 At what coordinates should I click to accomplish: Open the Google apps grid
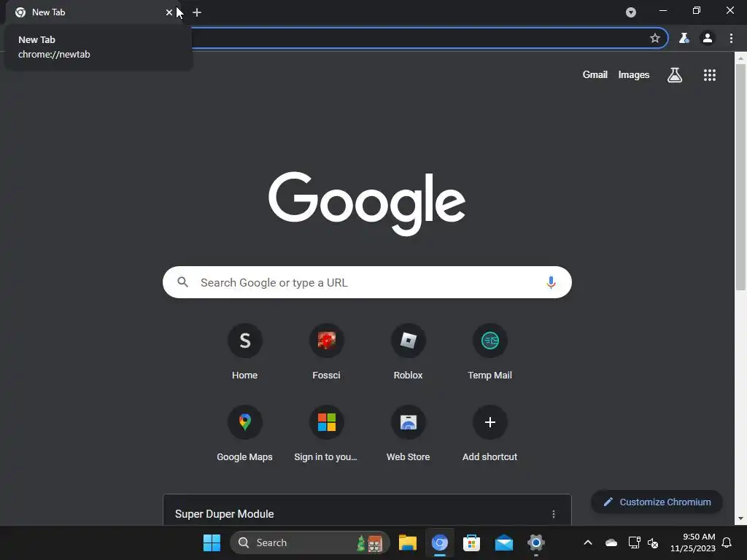(710, 75)
